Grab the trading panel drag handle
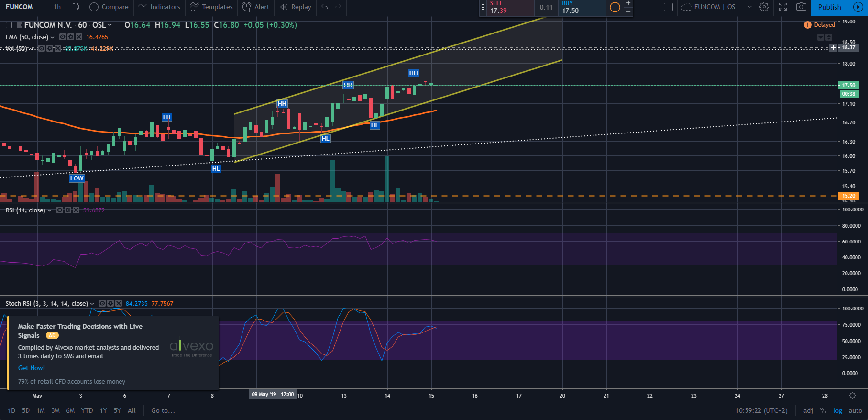This screenshot has height=420, width=868. (x=483, y=7)
